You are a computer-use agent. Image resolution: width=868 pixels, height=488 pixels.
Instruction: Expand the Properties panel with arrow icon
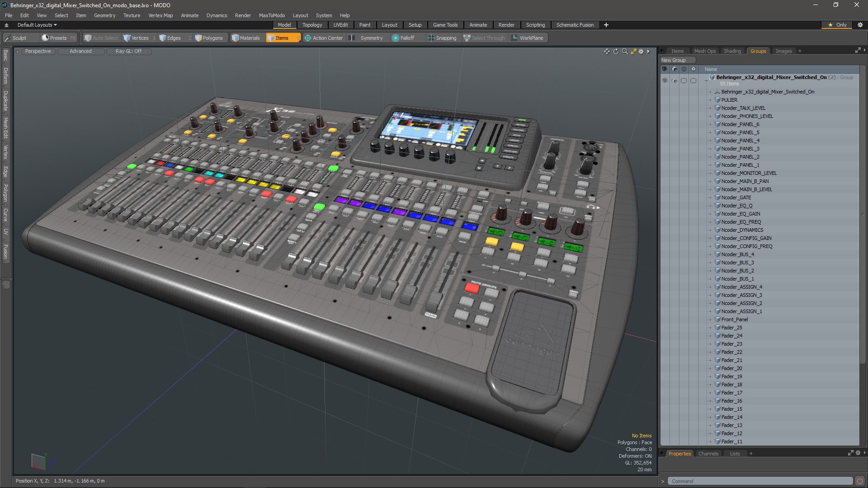(850, 453)
